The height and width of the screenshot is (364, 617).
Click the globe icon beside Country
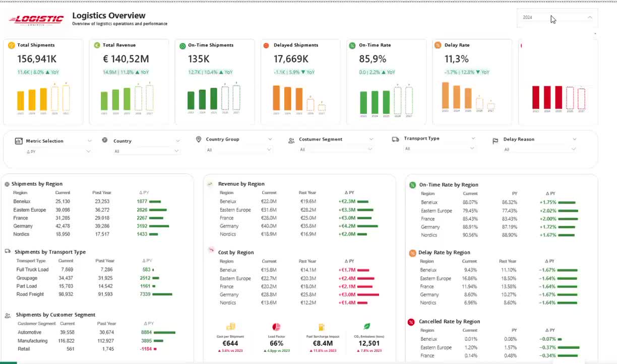point(104,140)
